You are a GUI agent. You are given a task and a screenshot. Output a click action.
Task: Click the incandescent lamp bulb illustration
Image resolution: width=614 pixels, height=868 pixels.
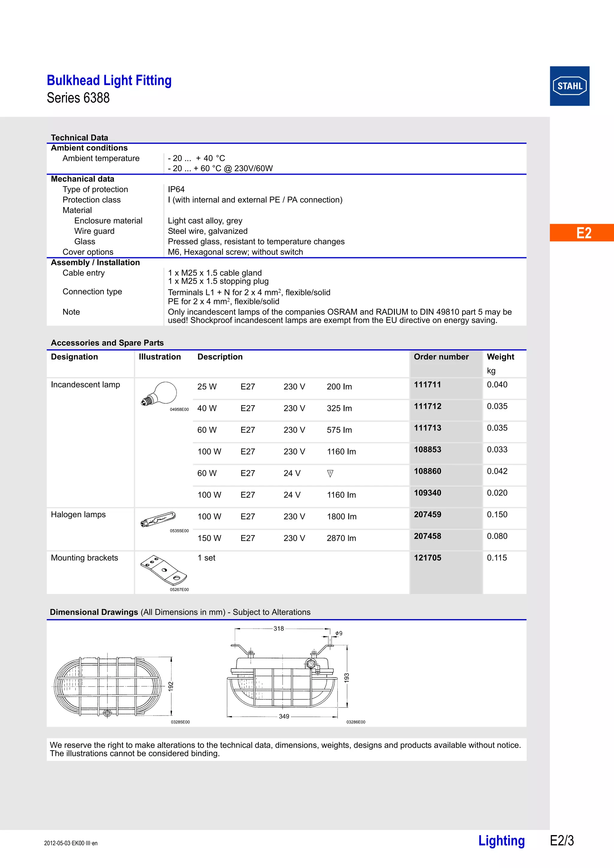pos(160,394)
